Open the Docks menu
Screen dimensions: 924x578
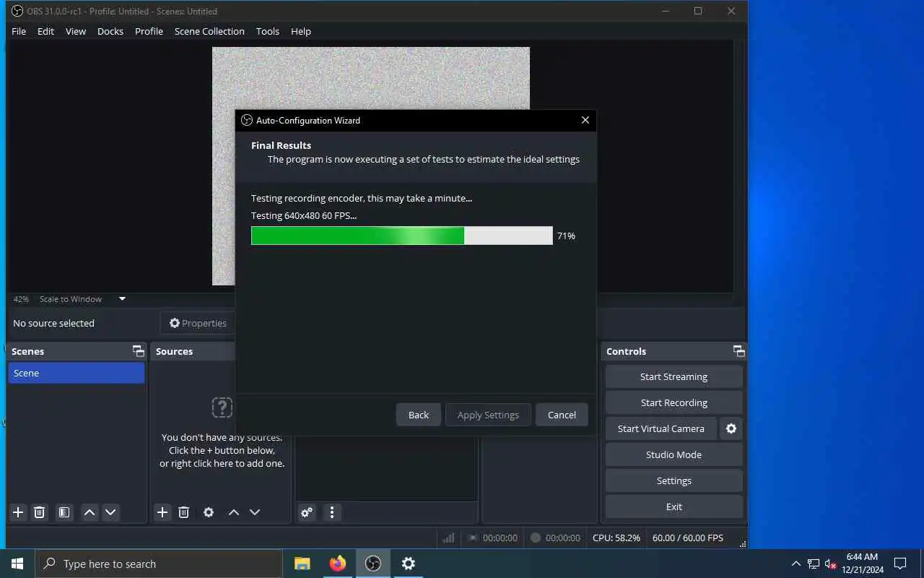pos(110,31)
